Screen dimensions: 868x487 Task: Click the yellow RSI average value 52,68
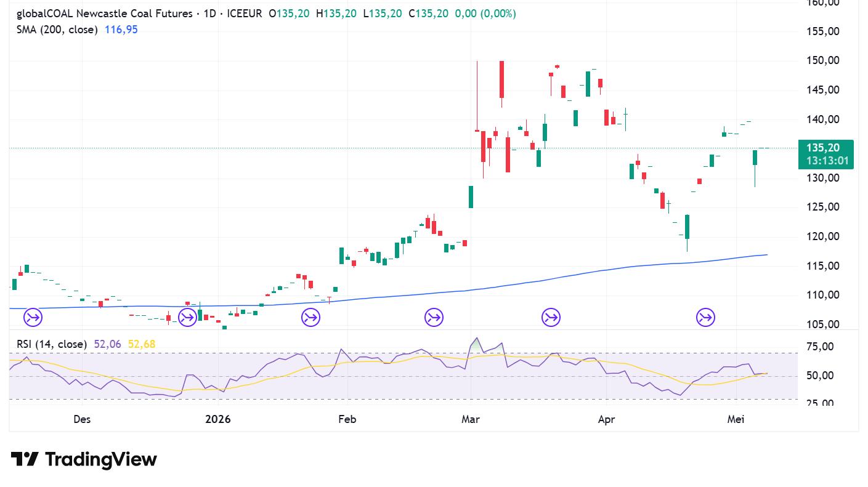tap(142, 344)
